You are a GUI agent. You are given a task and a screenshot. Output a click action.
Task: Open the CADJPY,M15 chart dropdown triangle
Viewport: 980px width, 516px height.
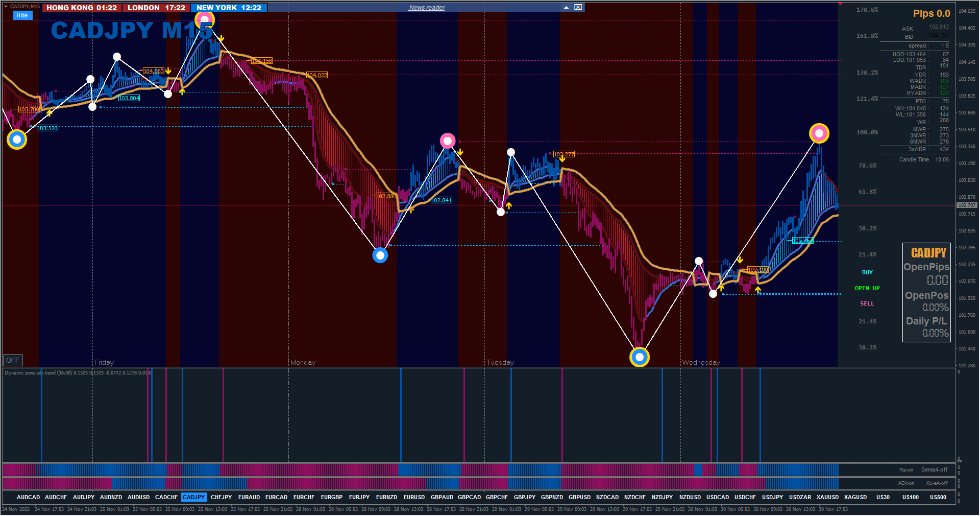pos(6,6)
